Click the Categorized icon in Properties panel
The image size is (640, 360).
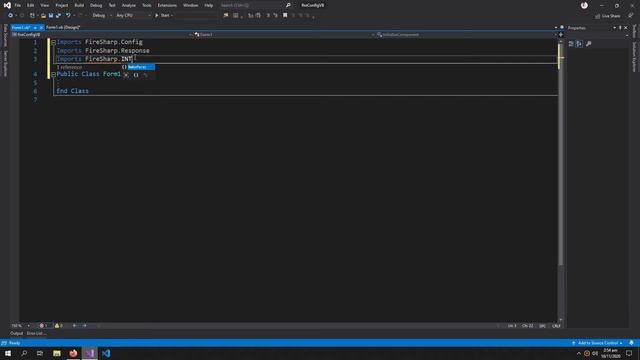point(571,44)
